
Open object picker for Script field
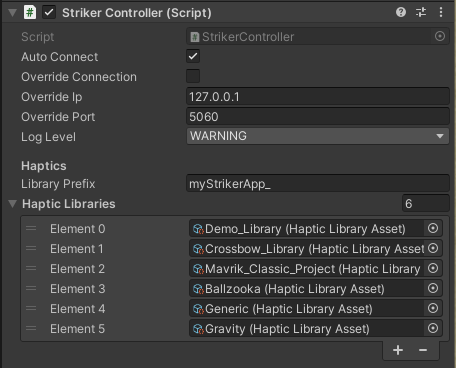(440, 36)
